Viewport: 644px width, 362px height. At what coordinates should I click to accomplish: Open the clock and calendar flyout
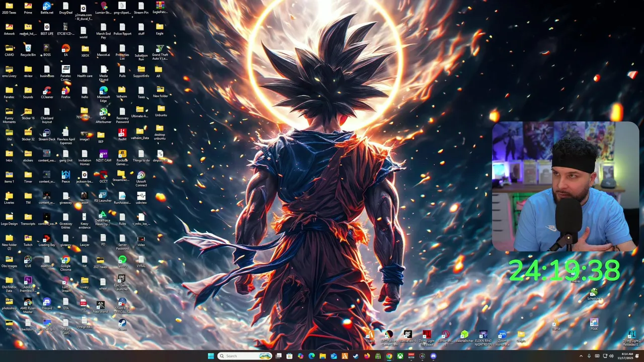point(625,356)
